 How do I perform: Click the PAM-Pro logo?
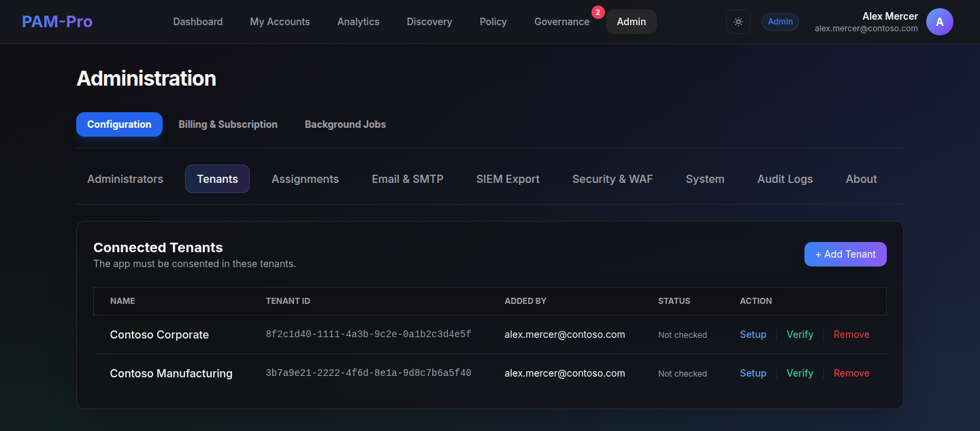click(57, 22)
